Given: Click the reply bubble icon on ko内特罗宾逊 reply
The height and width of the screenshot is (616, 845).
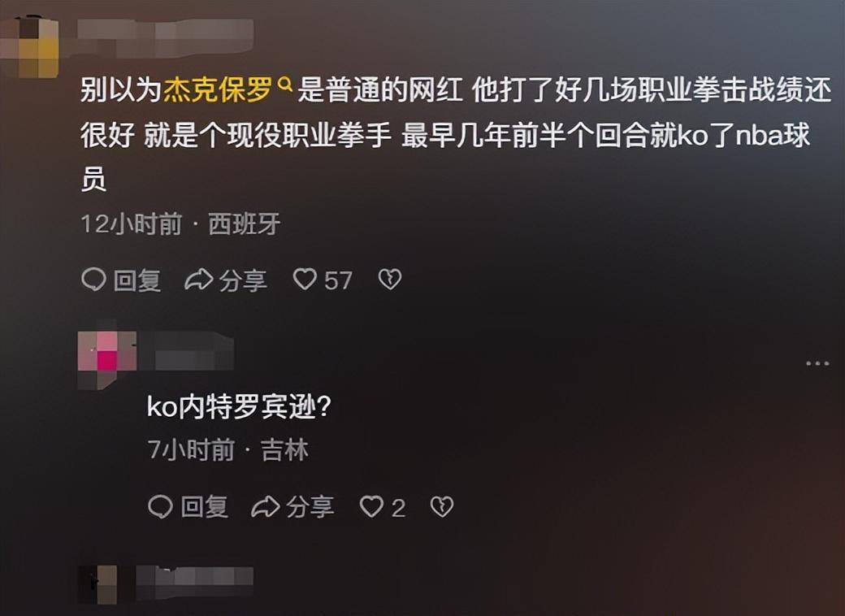Looking at the screenshot, I should pyautogui.click(x=160, y=507).
